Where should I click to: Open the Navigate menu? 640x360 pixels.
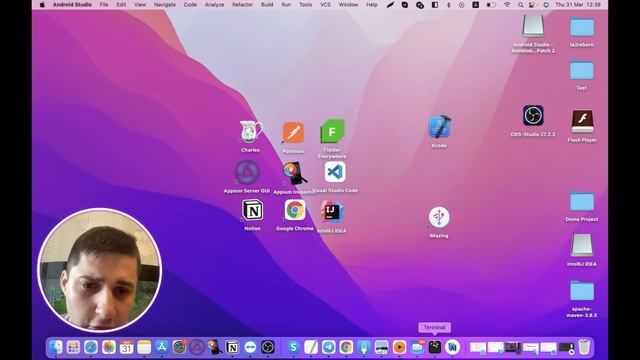click(165, 5)
